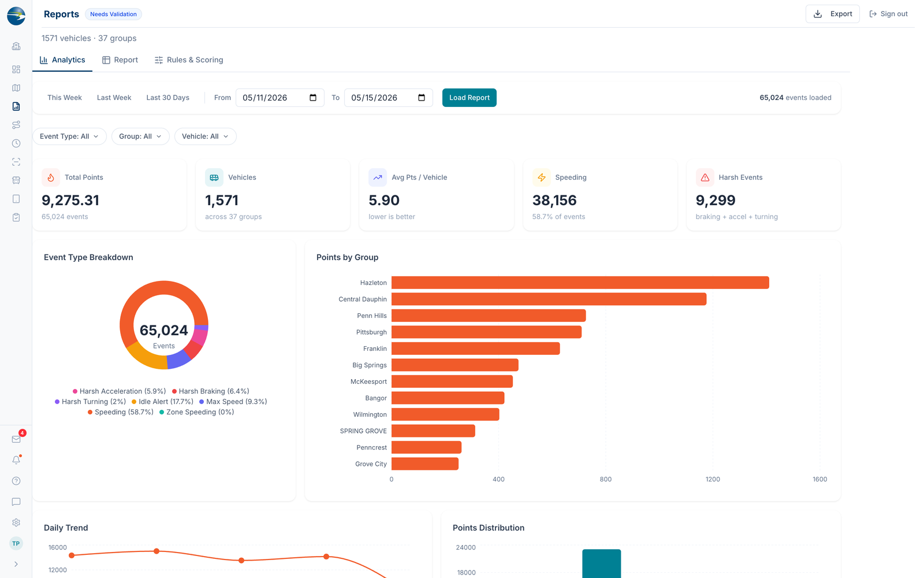The height and width of the screenshot is (578, 924).
Task: Click the TP user avatar
Action: [16, 543]
